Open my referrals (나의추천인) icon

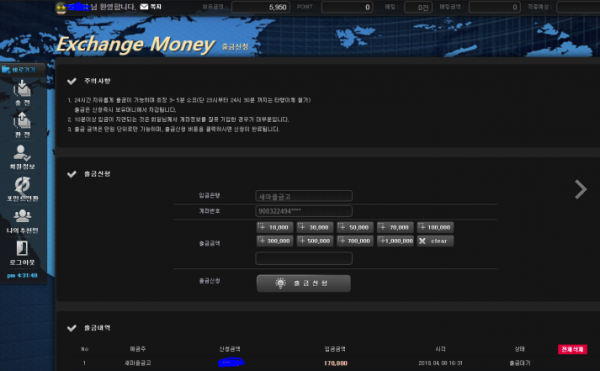[22, 221]
